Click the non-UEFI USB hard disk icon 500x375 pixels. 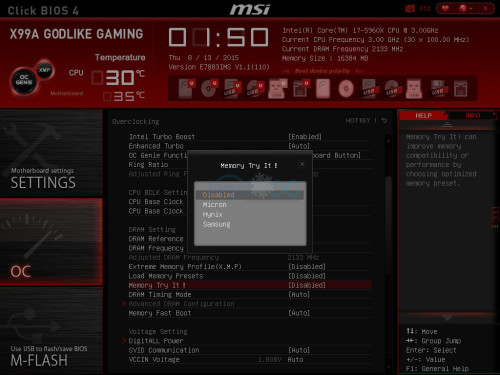(x=369, y=89)
